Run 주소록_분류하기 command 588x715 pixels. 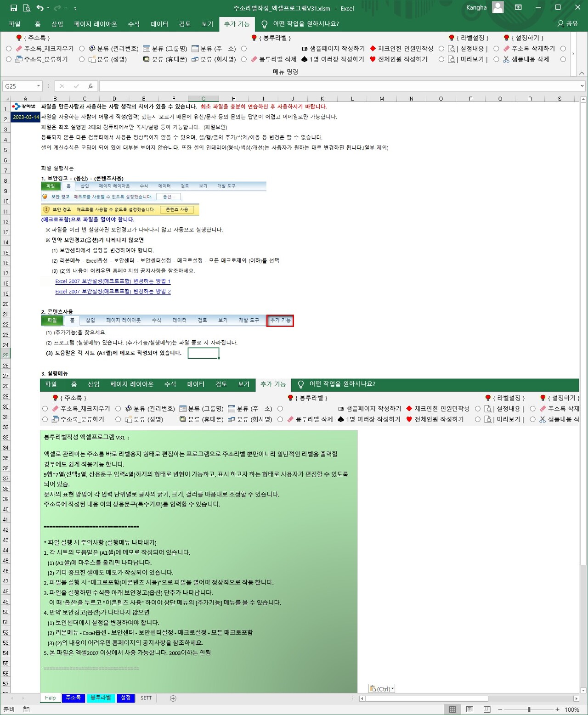click(42, 59)
